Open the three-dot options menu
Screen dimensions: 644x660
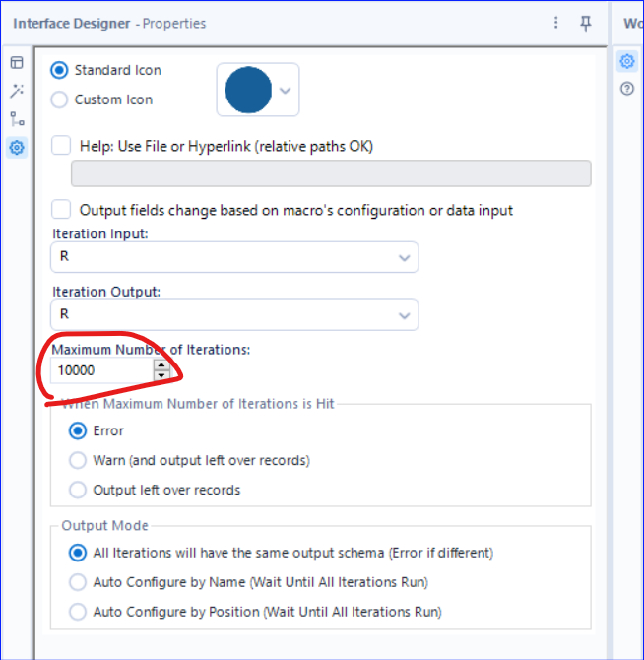(x=556, y=23)
